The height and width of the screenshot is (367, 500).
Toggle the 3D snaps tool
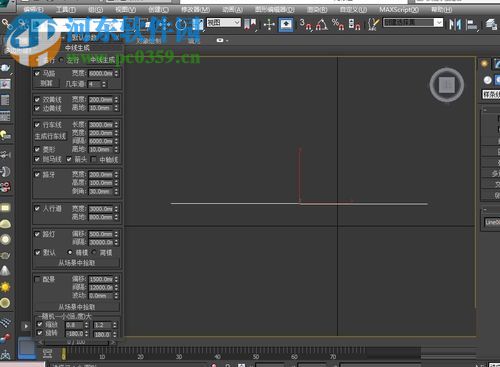coord(305,24)
